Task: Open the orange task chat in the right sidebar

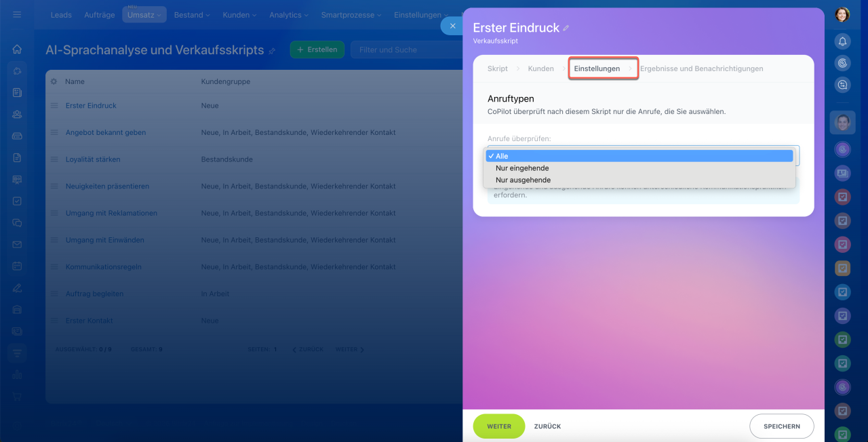Action: (842, 268)
